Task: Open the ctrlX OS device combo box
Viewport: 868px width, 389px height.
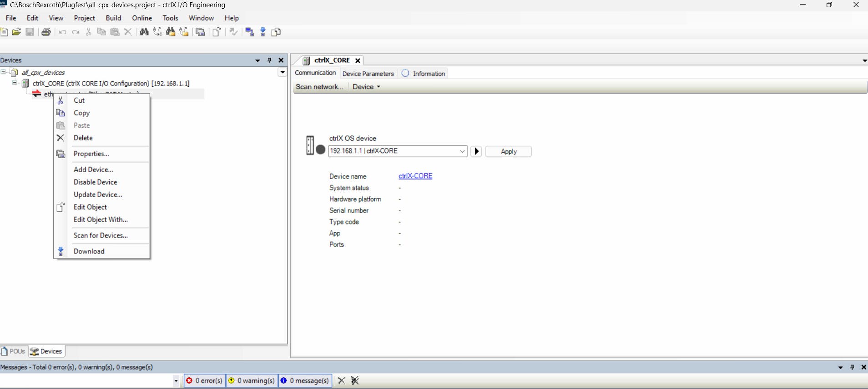Action: (398, 151)
